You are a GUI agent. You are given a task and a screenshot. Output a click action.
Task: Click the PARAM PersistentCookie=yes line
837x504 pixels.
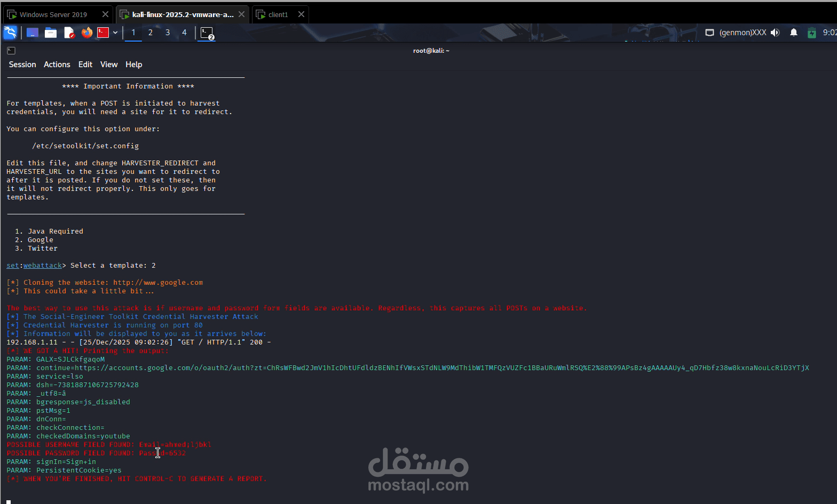tap(64, 470)
